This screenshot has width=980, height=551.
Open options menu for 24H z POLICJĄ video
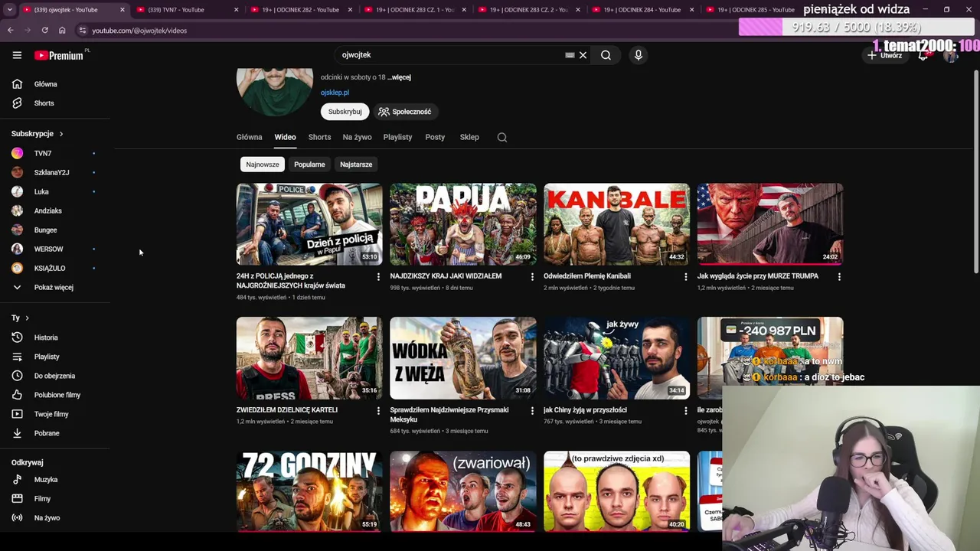[x=378, y=277]
